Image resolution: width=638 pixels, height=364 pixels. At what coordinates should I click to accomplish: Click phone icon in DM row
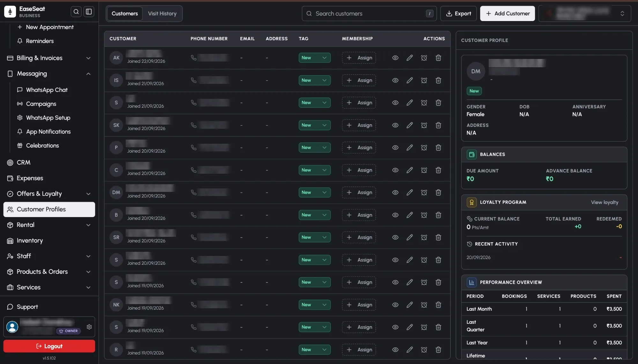[194, 193]
